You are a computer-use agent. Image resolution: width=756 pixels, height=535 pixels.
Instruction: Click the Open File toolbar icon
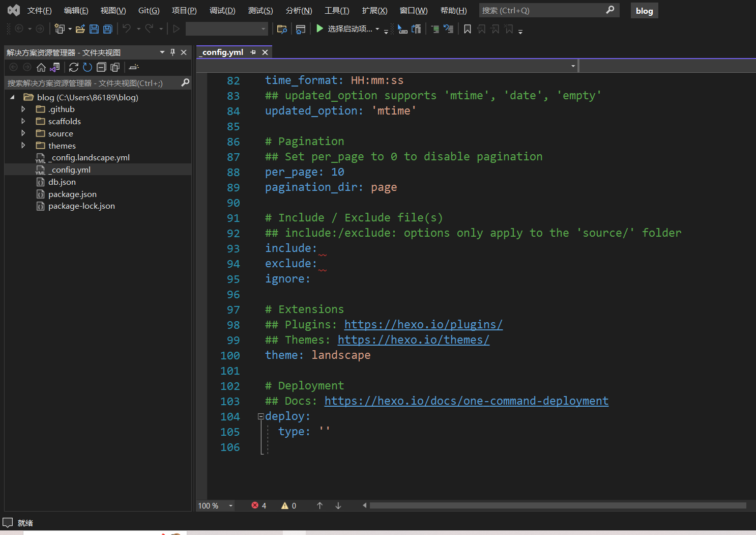coord(80,29)
